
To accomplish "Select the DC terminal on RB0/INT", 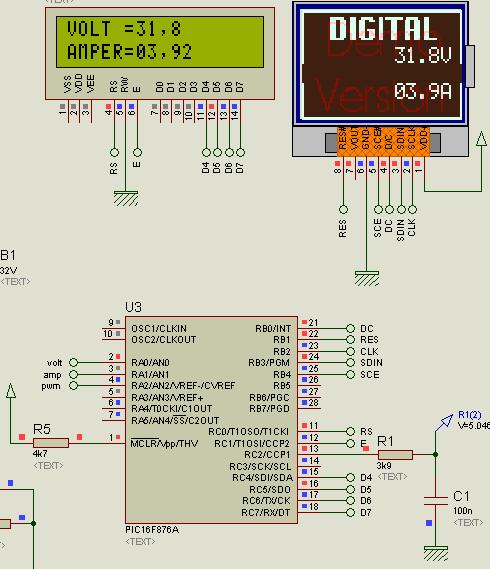I will [x=350, y=328].
